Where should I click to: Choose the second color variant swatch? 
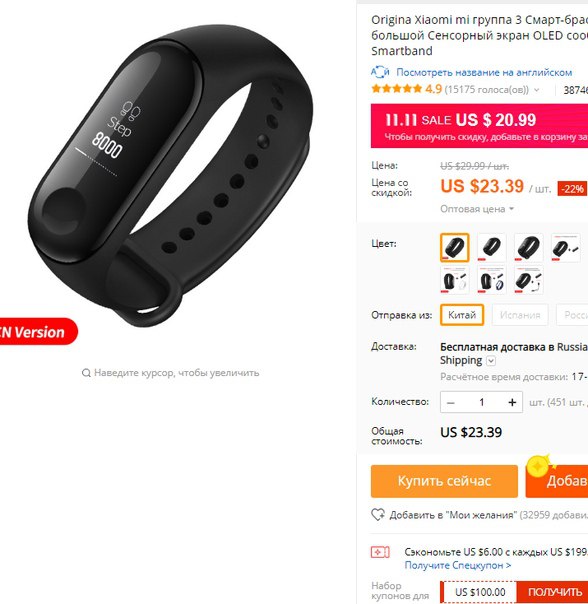click(x=491, y=247)
